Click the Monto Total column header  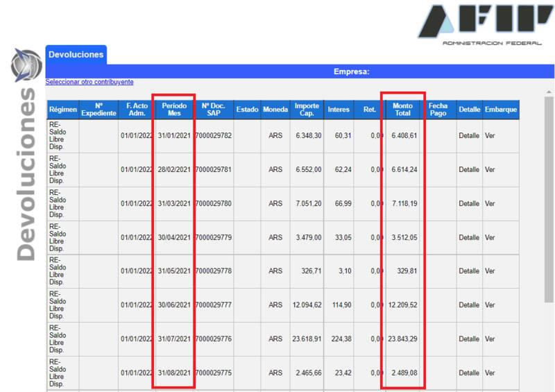(x=402, y=110)
